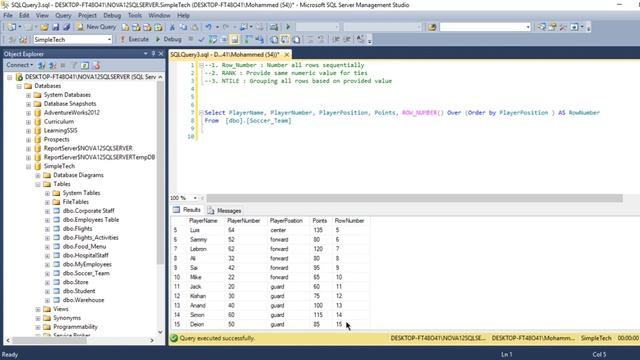Open the Query menu
Image resolution: width=640 pixels, height=360 pixels.
(63, 16)
